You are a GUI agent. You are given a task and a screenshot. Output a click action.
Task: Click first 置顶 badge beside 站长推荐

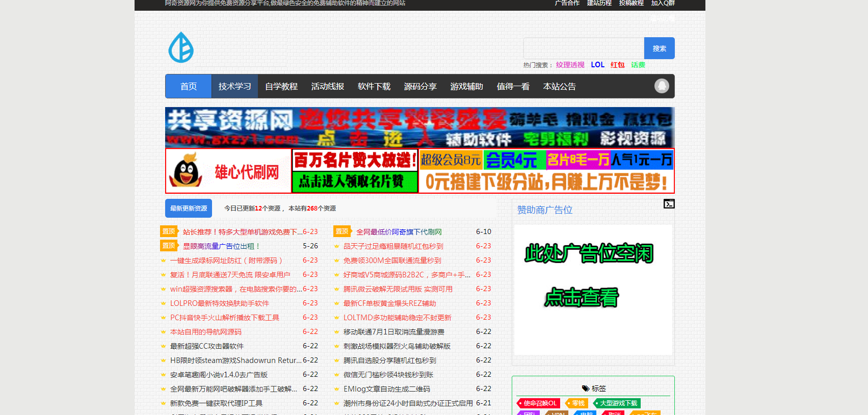click(x=169, y=231)
